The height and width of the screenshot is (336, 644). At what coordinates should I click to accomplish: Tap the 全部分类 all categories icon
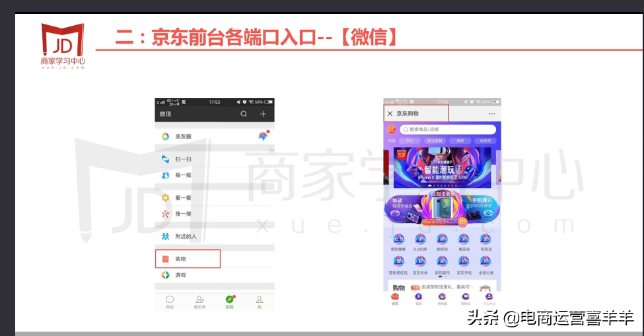pos(486,266)
